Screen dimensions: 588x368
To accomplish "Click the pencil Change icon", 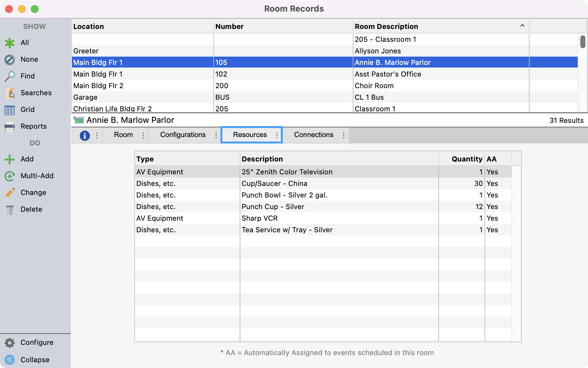I will [x=10, y=193].
